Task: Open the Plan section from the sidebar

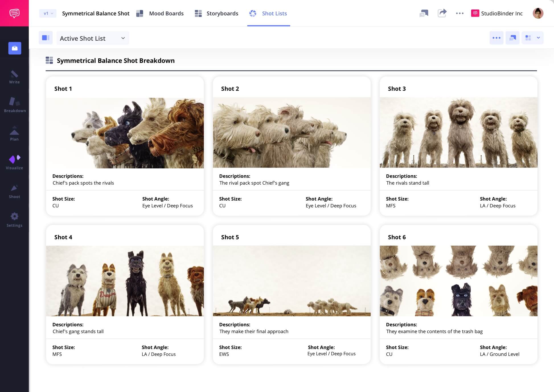Action: [x=15, y=132]
